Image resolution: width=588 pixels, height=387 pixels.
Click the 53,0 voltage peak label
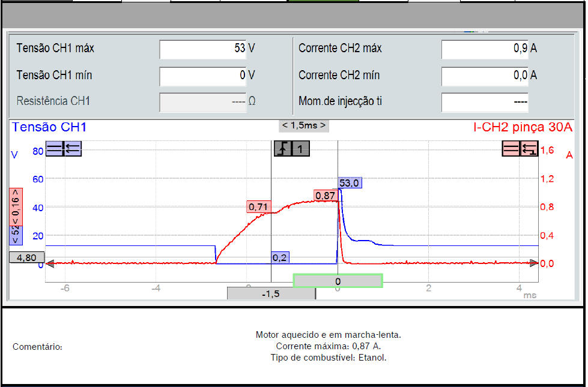[x=350, y=183]
